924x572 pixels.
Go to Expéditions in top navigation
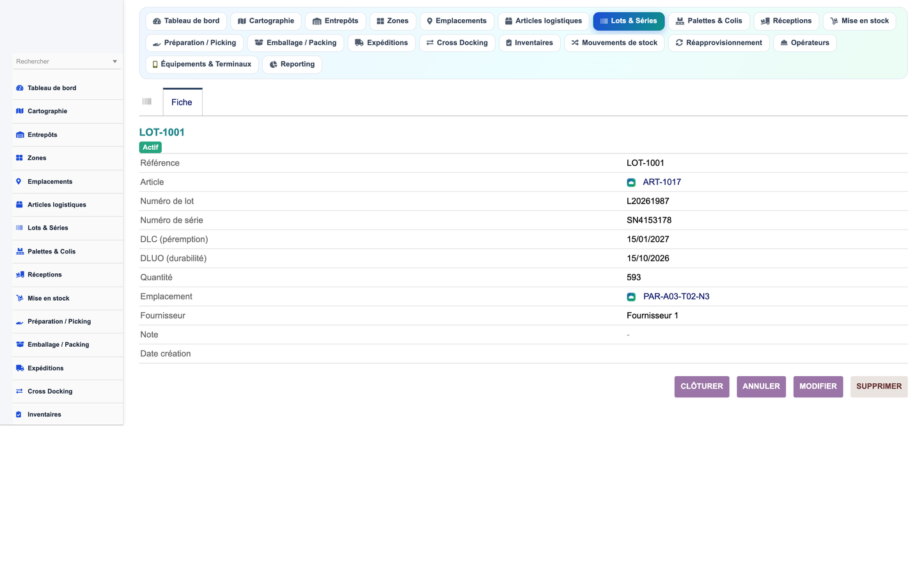[382, 43]
